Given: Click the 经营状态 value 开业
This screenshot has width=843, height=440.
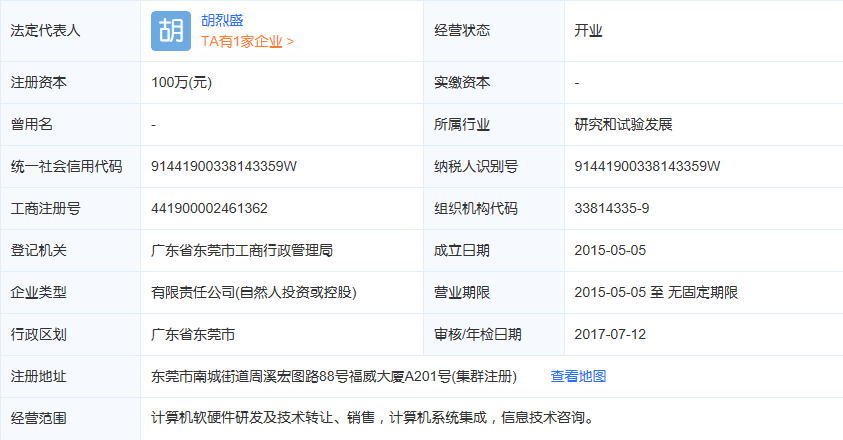Looking at the screenshot, I should click(588, 31).
